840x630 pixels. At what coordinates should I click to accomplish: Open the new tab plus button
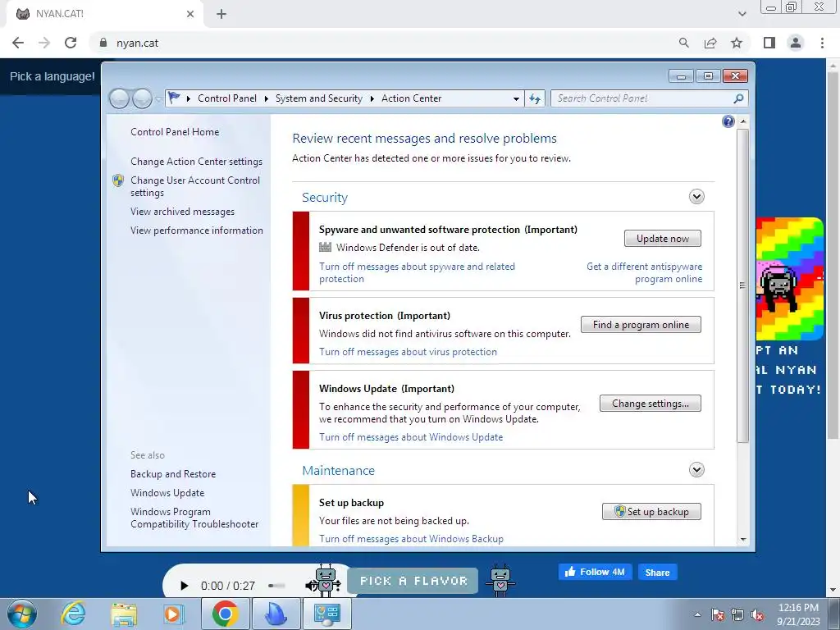221,14
